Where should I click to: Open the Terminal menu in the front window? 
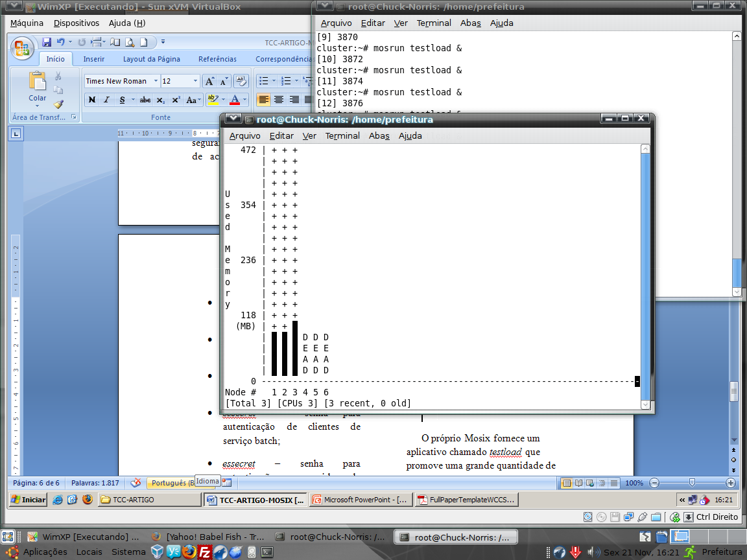point(342,135)
